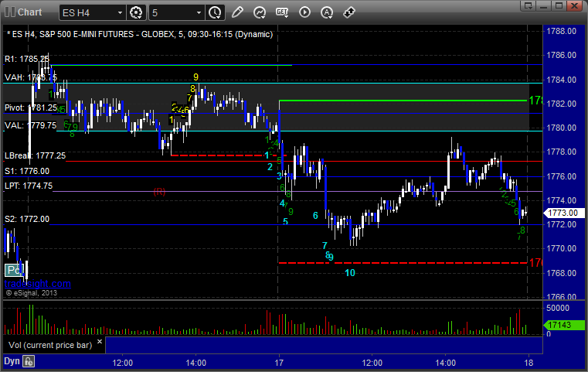Click the eSignal, 2013 copyright text
Viewport: 588px width, 372px height.
click(32, 293)
